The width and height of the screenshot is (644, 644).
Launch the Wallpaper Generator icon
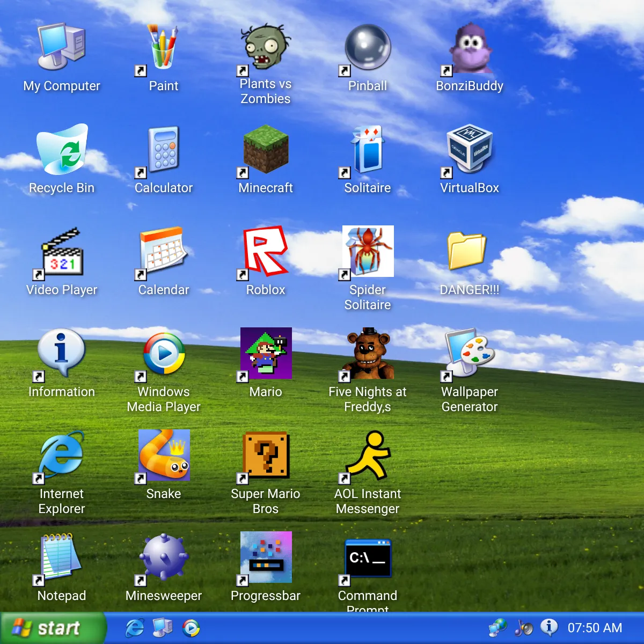tap(470, 354)
